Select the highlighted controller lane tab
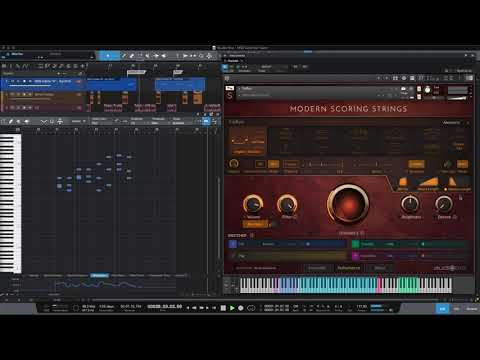Screen dimensions: 480x360 tap(100, 276)
